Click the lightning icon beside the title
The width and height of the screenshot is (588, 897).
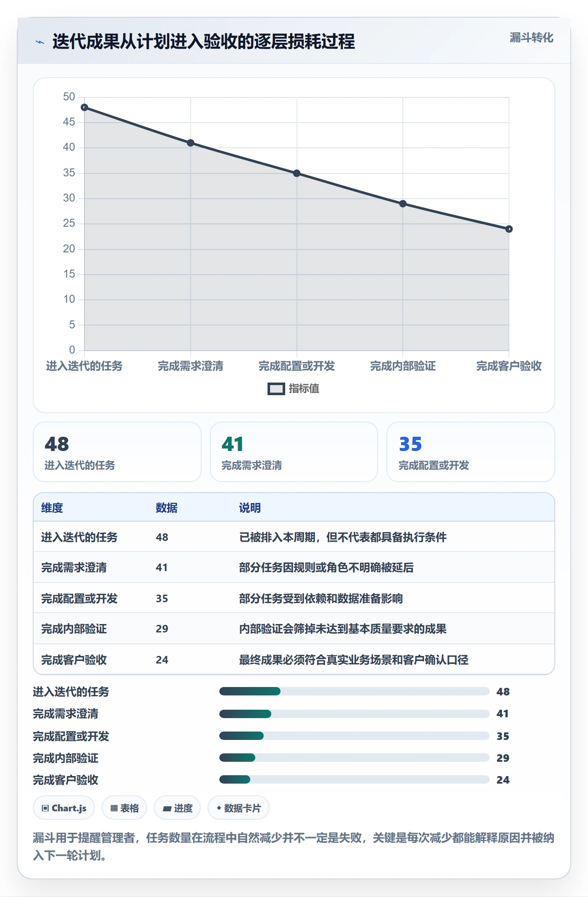[40, 42]
